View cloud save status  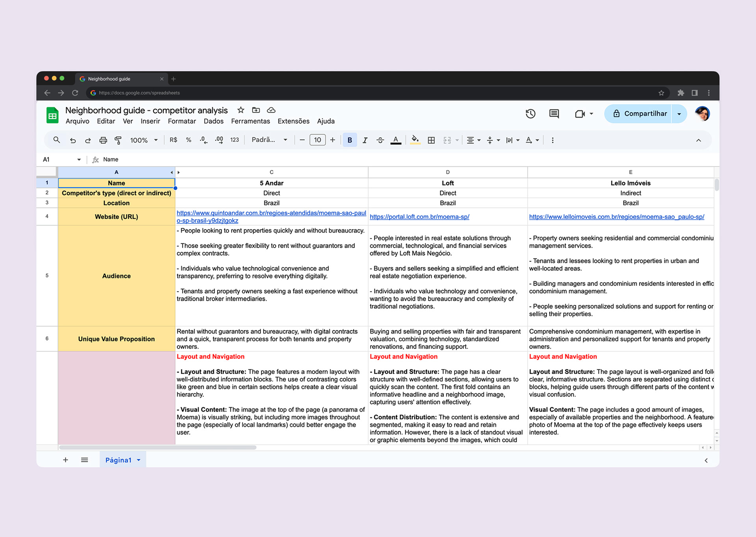pos(271,110)
